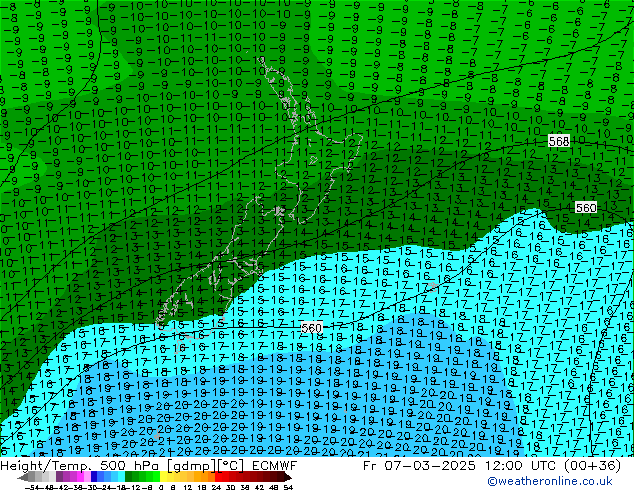Click the yellow swatch in the colour scale

(x=163, y=476)
